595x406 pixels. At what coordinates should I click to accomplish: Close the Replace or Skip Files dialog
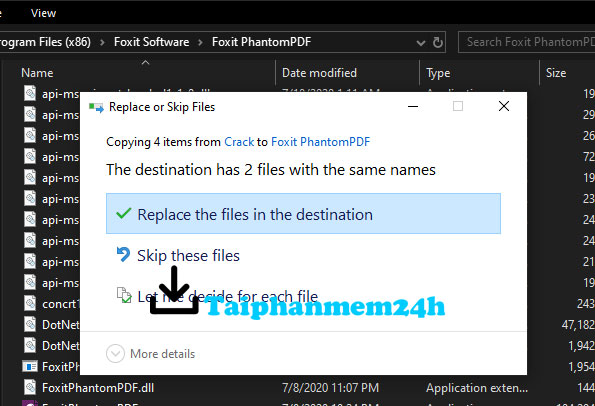point(504,106)
